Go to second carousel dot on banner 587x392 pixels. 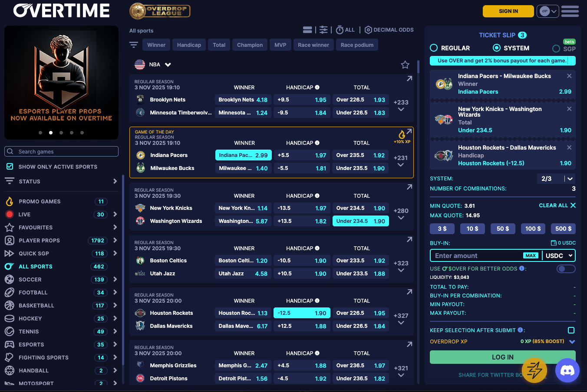51,133
